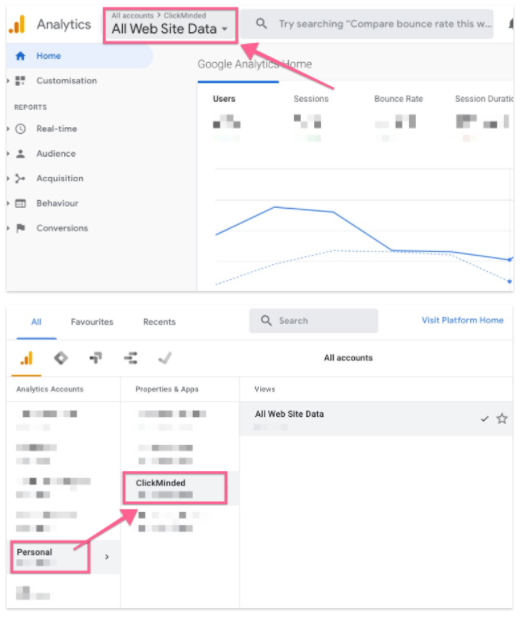Viewport: 528px width, 619px height.
Task: Click the account picker search magnifier icon
Action: [x=266, y=321]
